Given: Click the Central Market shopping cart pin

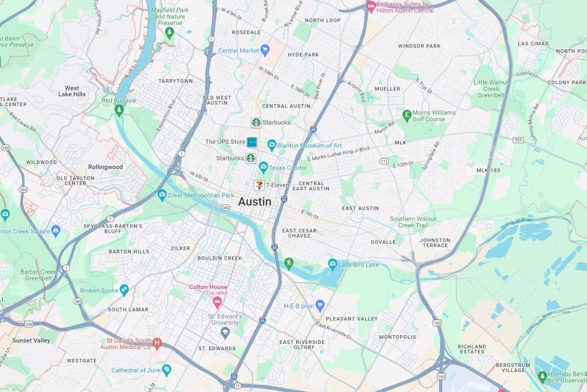Looking at the screenshot, I should point(265,50).
